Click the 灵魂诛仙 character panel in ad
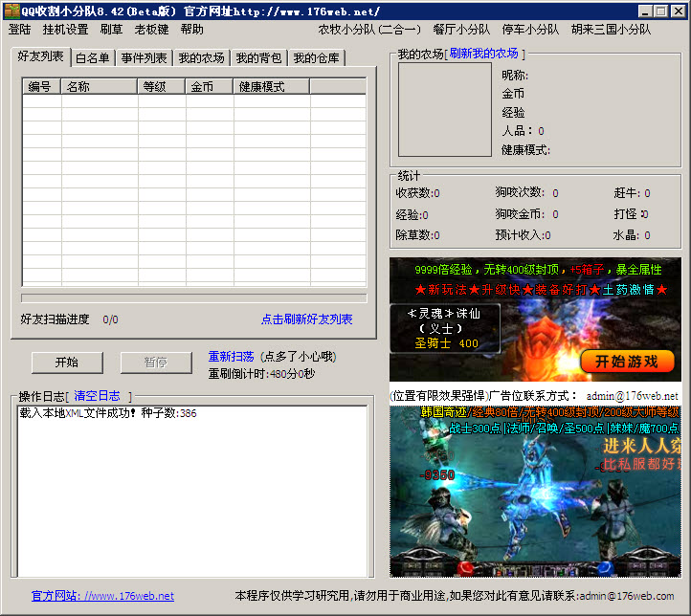This screenshot has height=616, width=691. [x=445, y=328]
